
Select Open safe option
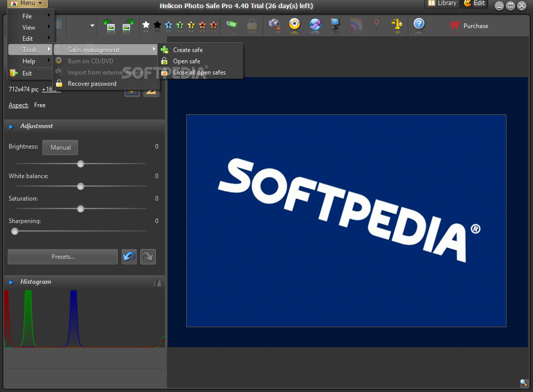point(201,61)
